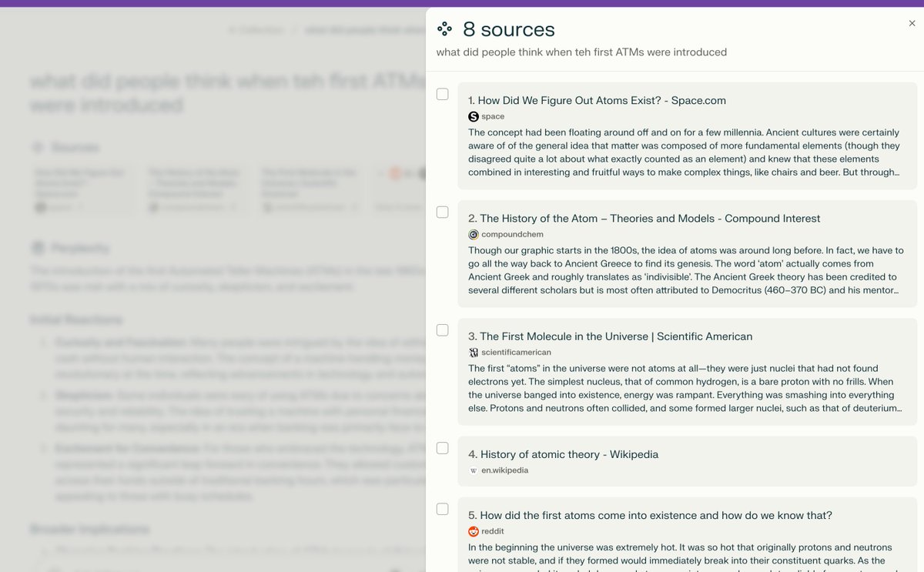Image resolution: width=924 pixels, height=572 pixels.
Task: Click the 'compoundchem' domain label
Action: (x=512, y=234)
